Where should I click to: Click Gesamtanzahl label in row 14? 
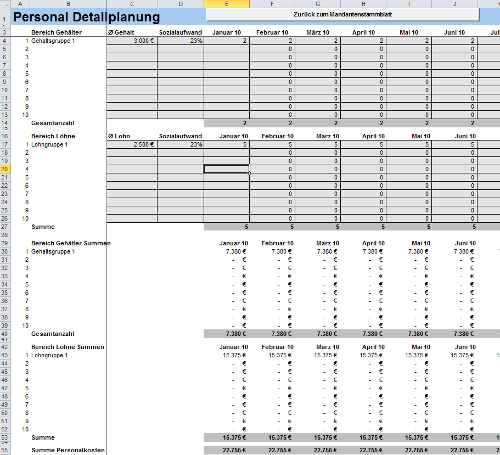click(53, 123)
